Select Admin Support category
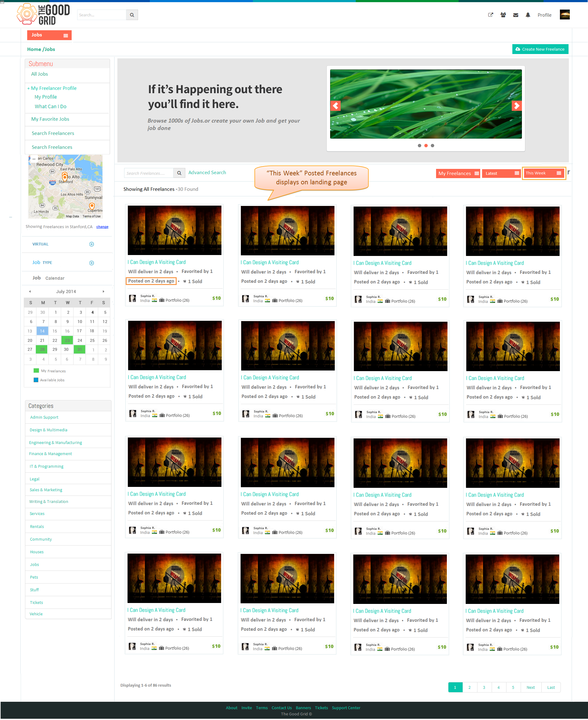The width and height of the screenshot is (588, 720). (44, 417)
